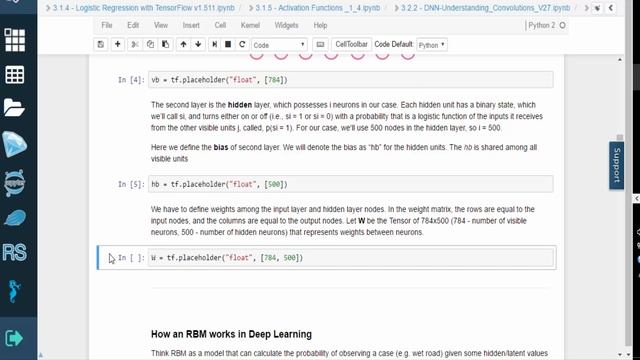Open the blue leaf icon in the sidebar
The image size is (640, 360).
coord(15,218)
